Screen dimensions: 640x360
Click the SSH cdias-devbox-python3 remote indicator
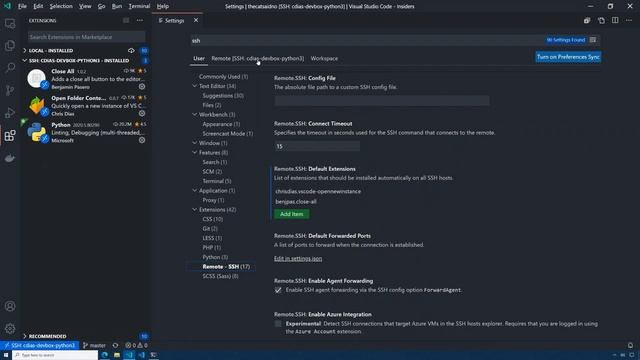tap(39, 345)
